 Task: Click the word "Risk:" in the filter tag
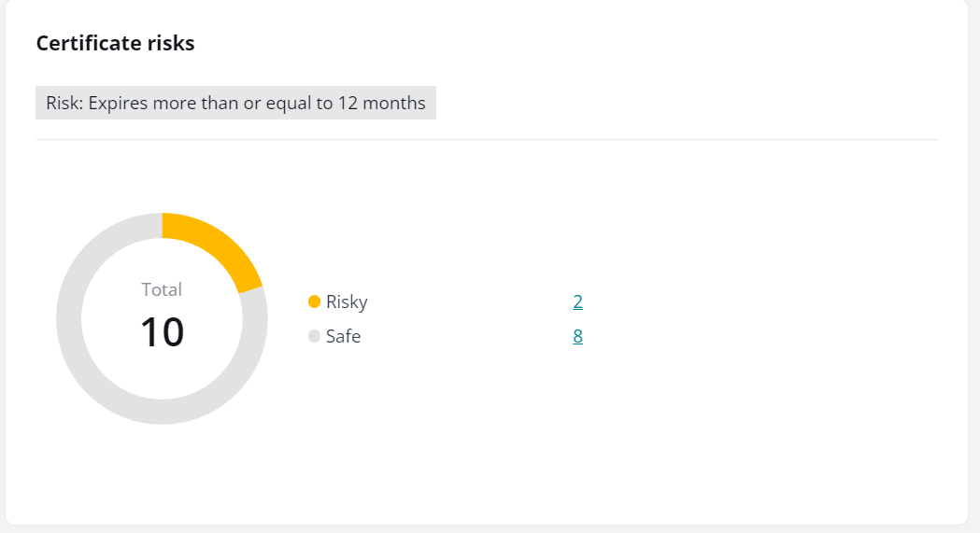64,103
